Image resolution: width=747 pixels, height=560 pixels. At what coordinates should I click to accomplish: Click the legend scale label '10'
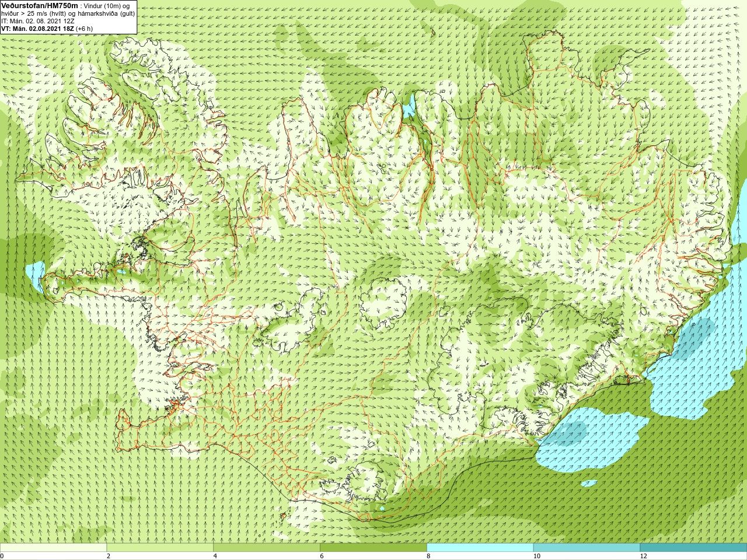point(537,556)
